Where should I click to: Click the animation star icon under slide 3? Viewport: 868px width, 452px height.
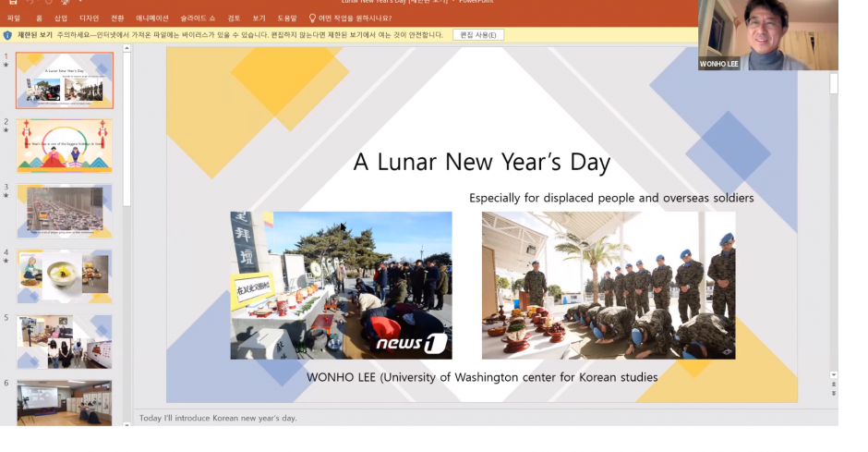pos(6,196)
